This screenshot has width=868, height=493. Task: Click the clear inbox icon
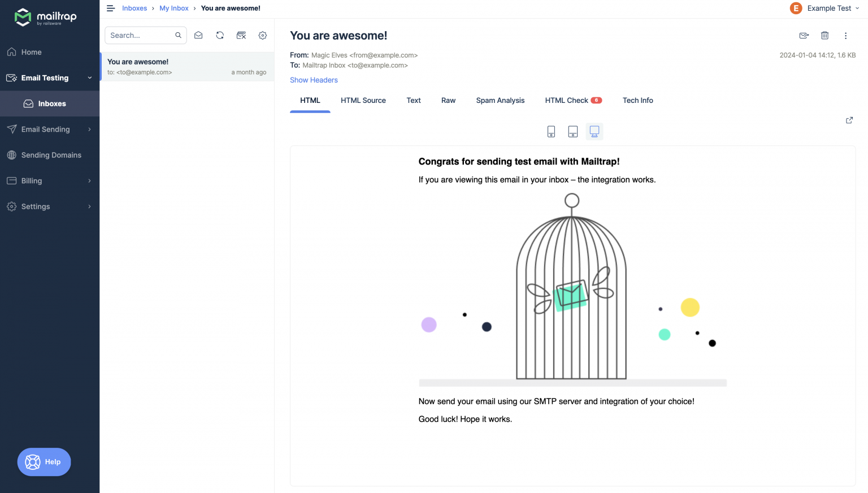[241, 35]
